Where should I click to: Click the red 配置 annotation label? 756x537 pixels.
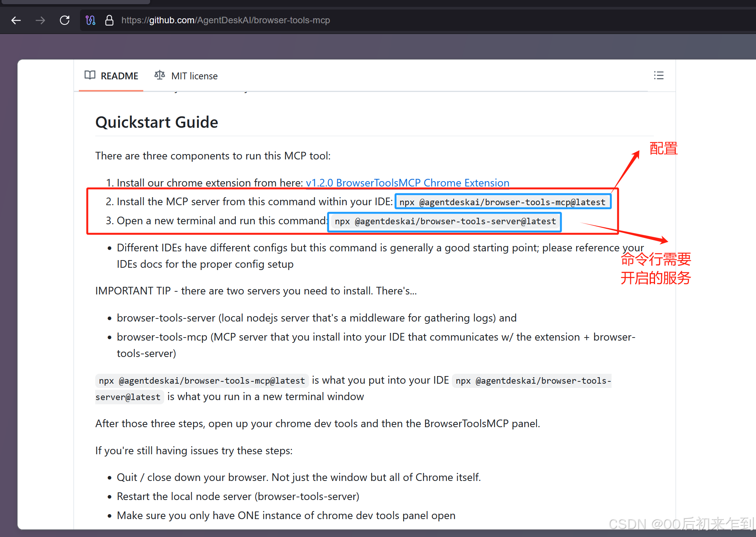663,148
